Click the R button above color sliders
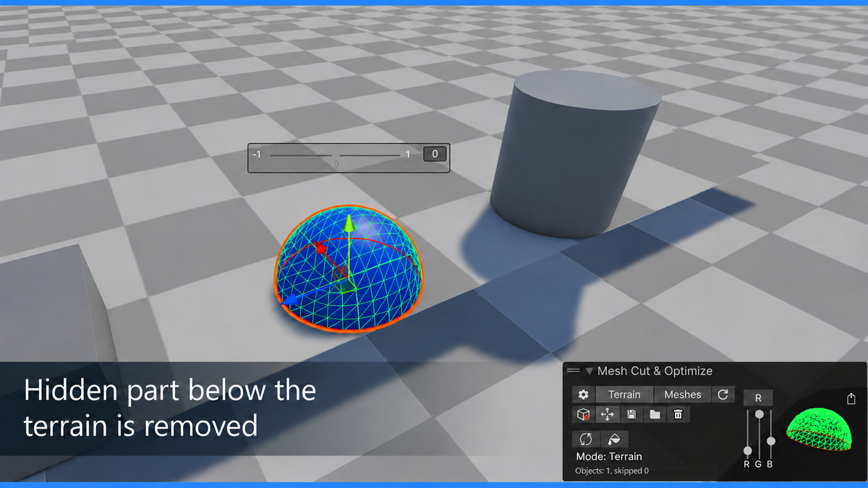 pos(758,398)
